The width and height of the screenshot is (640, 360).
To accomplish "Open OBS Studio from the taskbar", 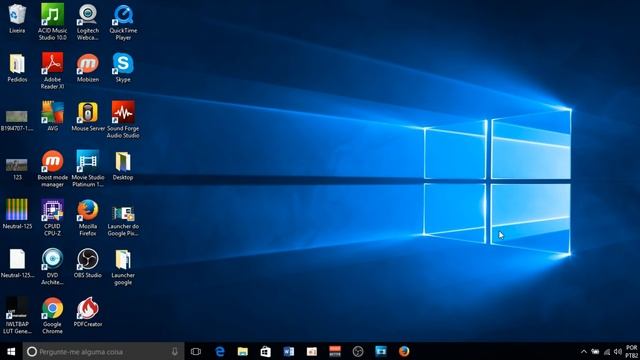I will tap(358, 351).
